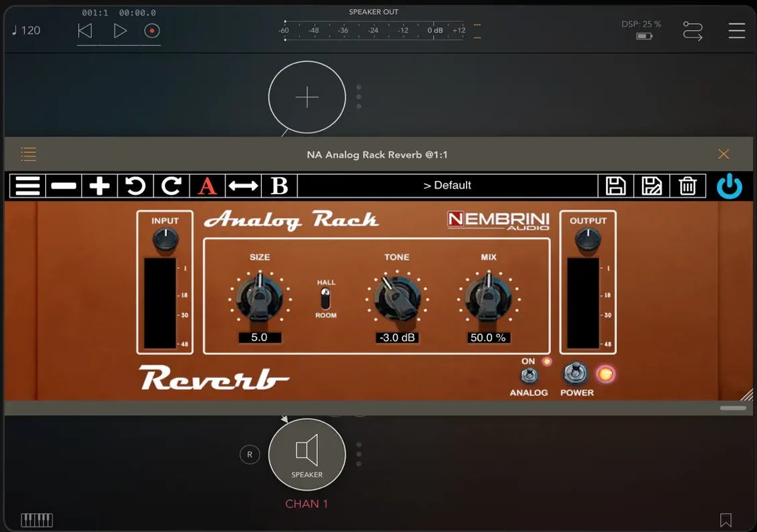Image resolution: width=757 pixels, height=532 pixels.
Task: Toggle the ANALOG switch
Action: coord(529,375)
